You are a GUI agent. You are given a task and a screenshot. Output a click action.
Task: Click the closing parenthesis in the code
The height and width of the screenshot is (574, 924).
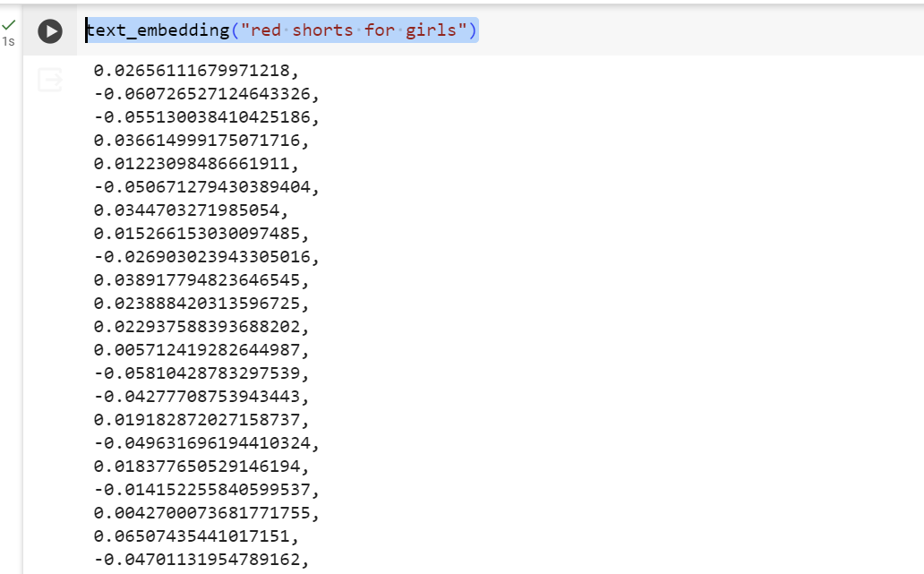pos(475,30)
